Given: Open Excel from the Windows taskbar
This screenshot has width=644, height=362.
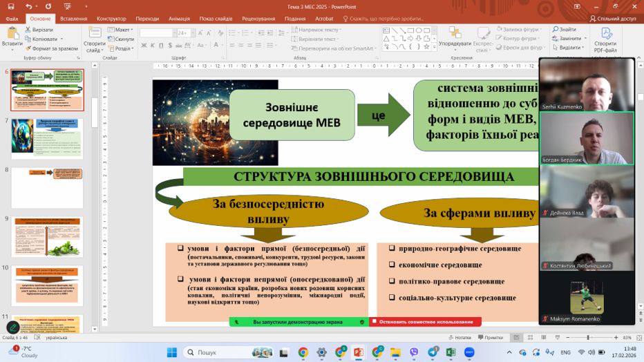Looking at the screenshot, I should point(451,352).
